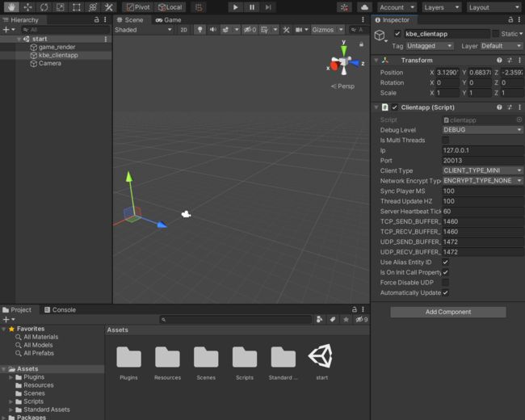
Task: Toggle scene lighting lightbulb icon
Action: pos(199,30)
